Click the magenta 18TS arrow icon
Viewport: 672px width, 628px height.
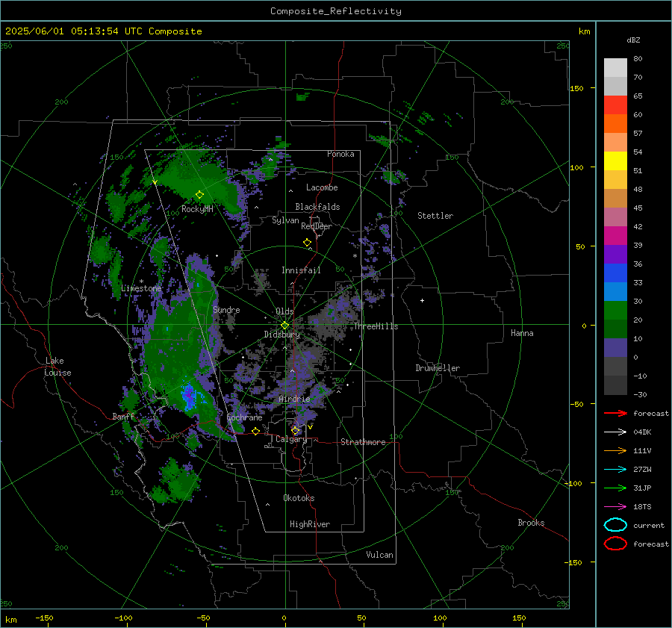615,507
